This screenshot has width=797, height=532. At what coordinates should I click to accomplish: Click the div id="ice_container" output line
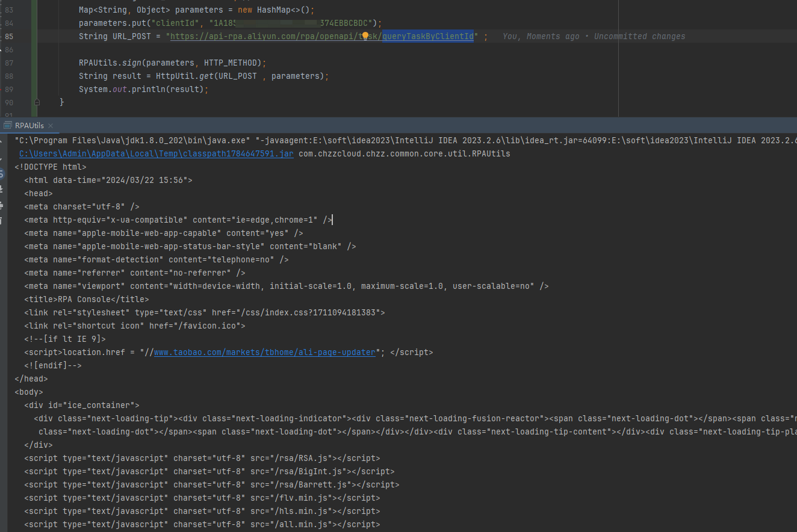[82, 405]
